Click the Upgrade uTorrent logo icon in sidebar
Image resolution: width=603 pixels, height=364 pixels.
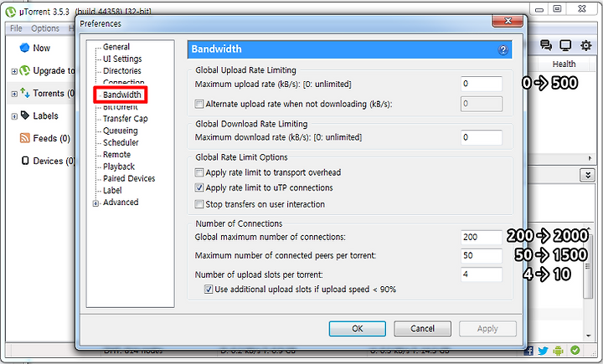(x=24, y=70)
